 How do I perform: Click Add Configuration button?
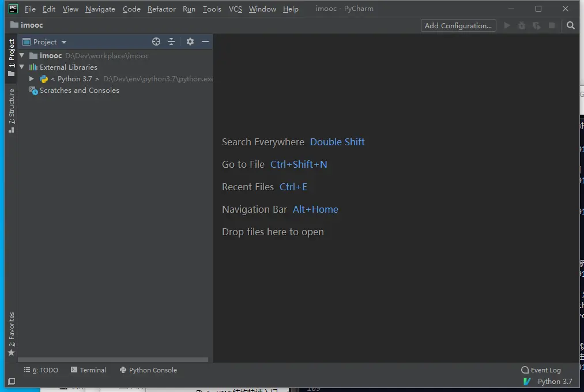click(x=458, y=25)
